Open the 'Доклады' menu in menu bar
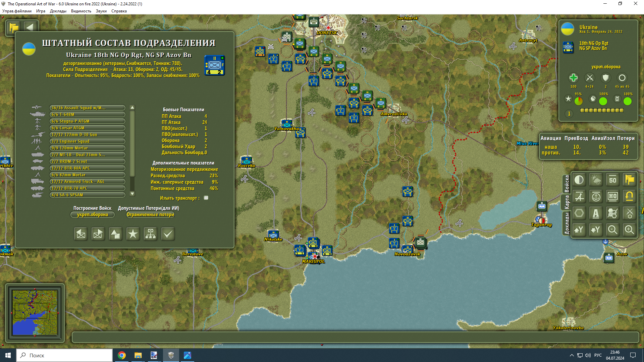This screenshot has width=644, height=362. click(x=58, y=11)
